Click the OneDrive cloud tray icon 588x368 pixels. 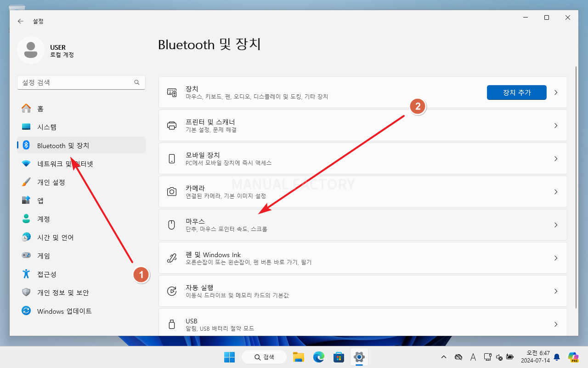tap(458, 357)
